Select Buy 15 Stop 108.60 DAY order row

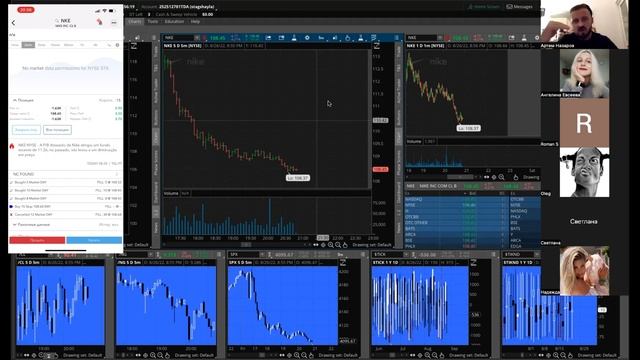pos(65,207)
